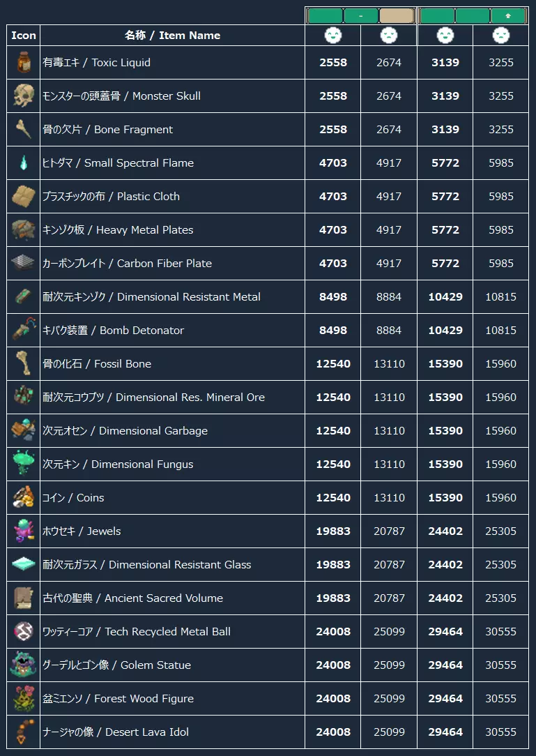Image resolution: width=536 pixels, height=756 pixels.
Task: Open the Plastic Cloth item name
Action: [x=111, y=197]
